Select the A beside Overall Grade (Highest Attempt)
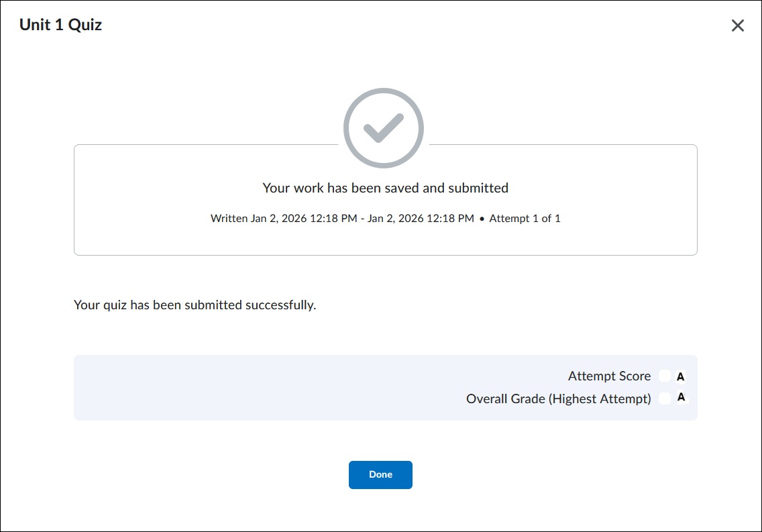Viewport: 762px width, 532px height. (680, 398)
